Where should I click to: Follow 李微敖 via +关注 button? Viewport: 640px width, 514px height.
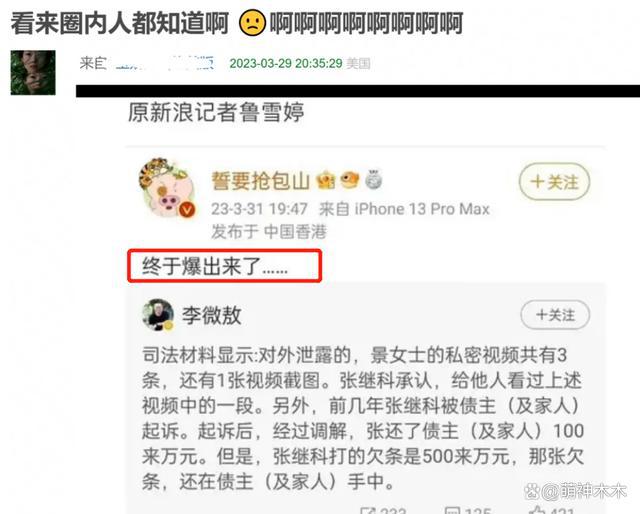click(x=555, y=315)
